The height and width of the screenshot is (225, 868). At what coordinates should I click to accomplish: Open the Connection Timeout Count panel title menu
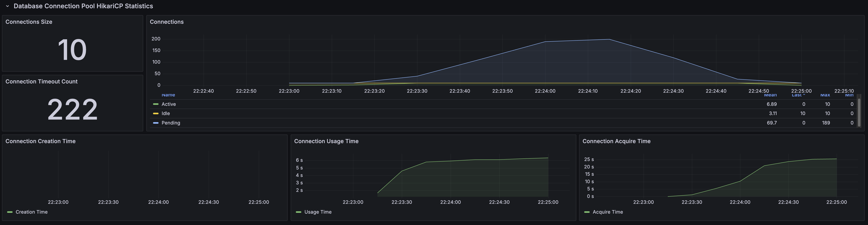(42, 82)
